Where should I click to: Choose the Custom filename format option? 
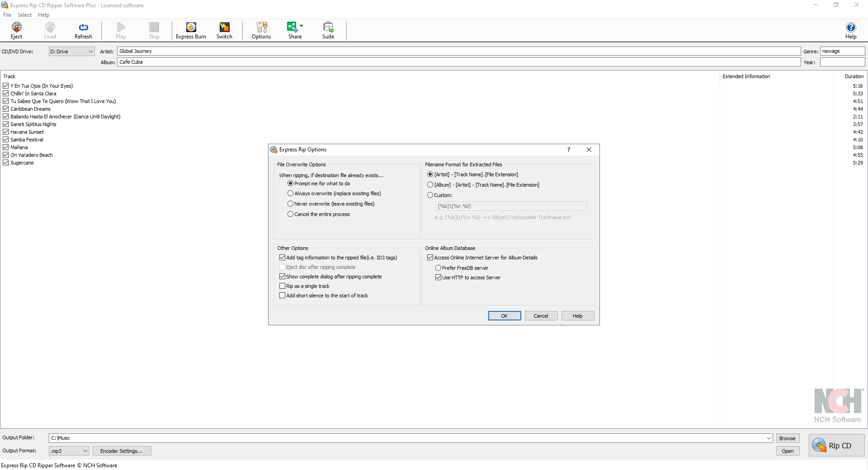[430, 195]
